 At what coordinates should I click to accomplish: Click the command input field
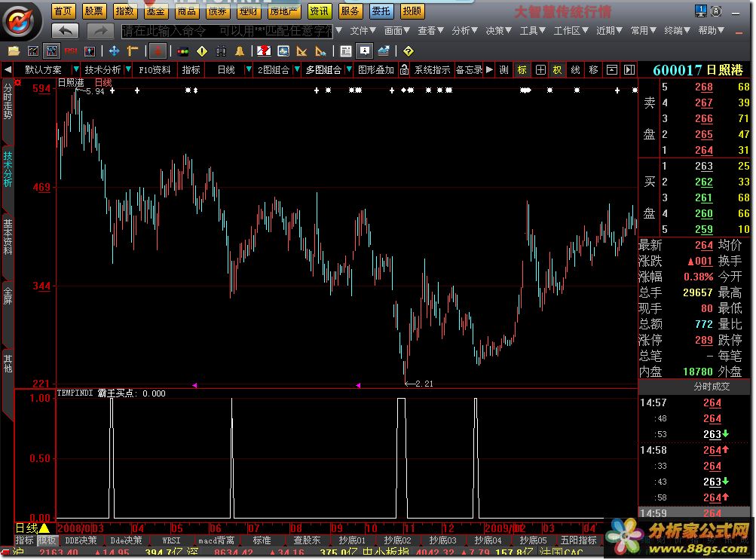227,32
